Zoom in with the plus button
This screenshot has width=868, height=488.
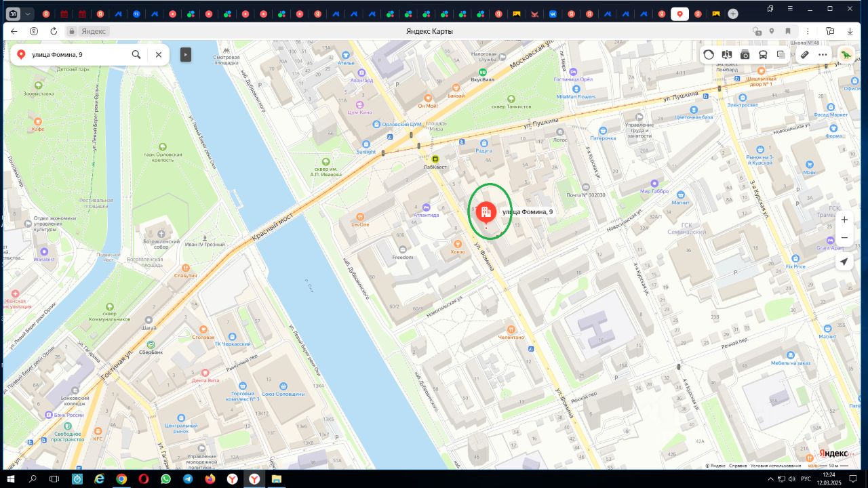tap(844, 220)
